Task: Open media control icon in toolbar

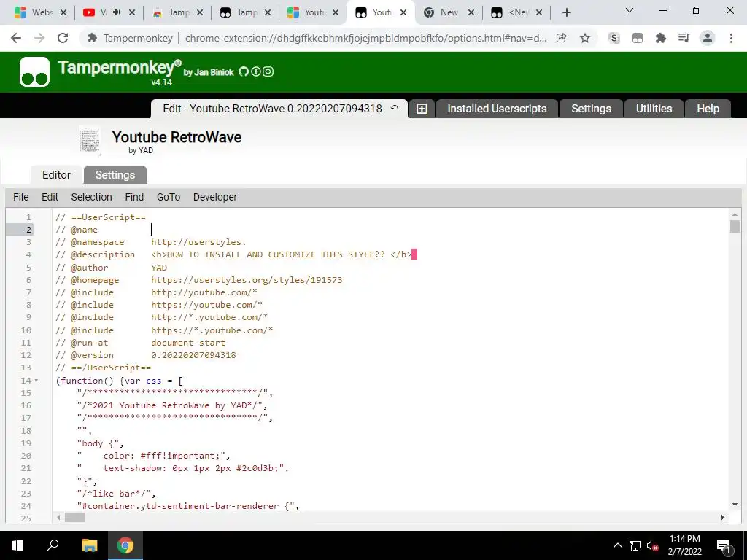Action: pyautogui.click(x=684, y=38)
